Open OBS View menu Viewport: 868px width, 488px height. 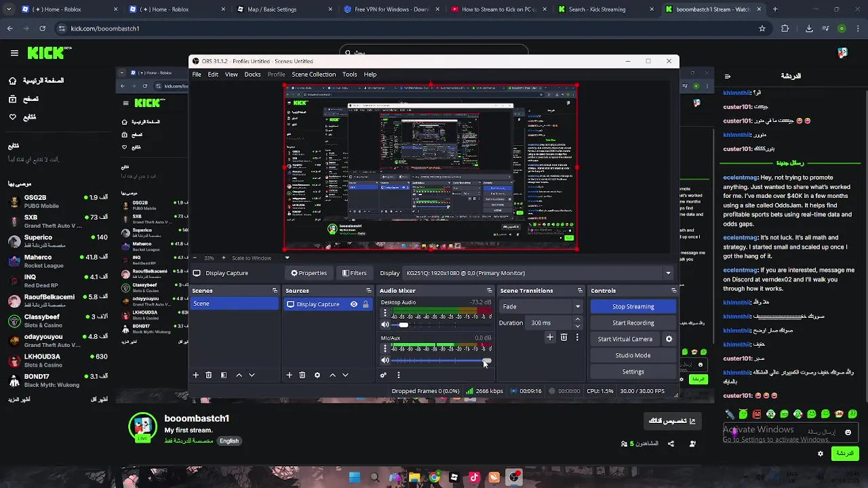point(231,75)
